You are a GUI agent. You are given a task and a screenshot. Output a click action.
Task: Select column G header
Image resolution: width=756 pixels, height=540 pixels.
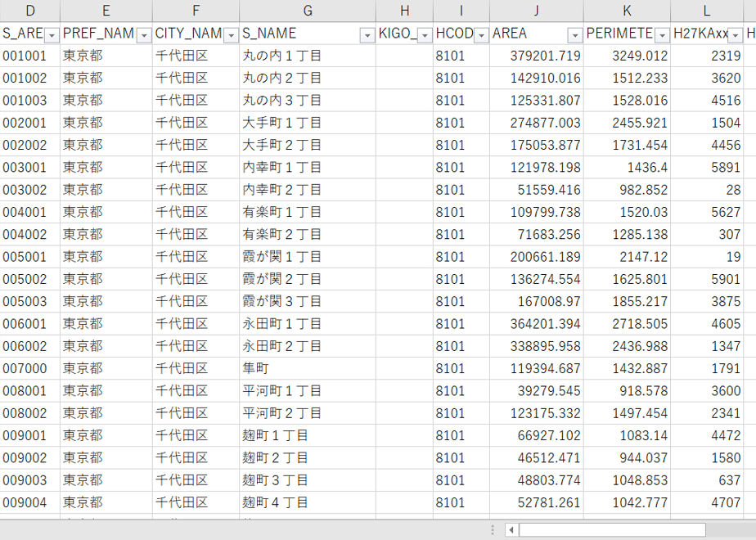tap(308, 11)
